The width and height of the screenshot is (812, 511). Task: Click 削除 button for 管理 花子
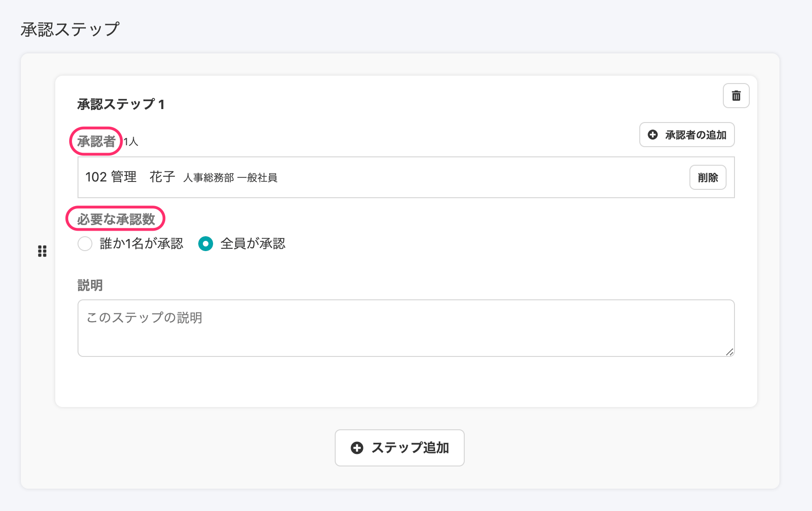708,177
